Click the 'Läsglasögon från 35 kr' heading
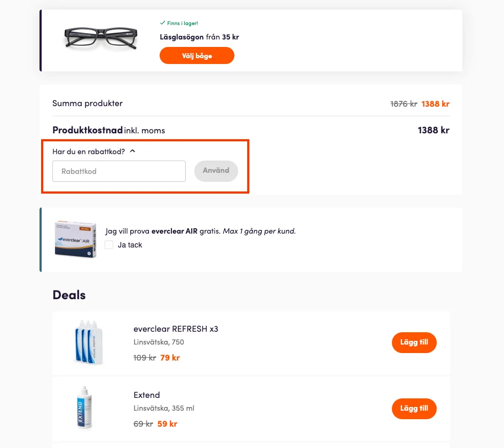504x448 pixels. click(199, 37)
